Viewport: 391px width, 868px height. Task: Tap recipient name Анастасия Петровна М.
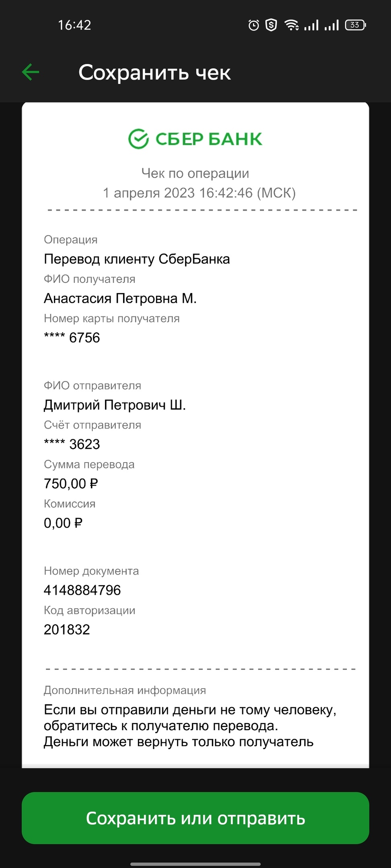coord(120,298)
